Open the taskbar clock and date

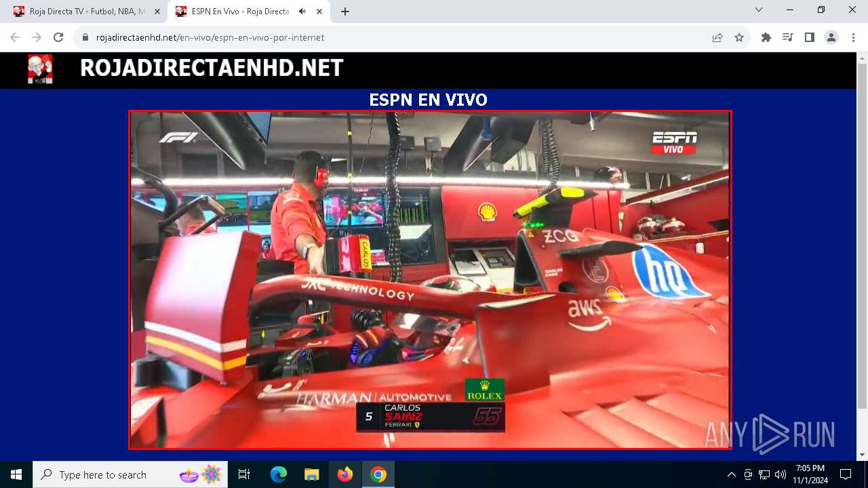(810, 474)
